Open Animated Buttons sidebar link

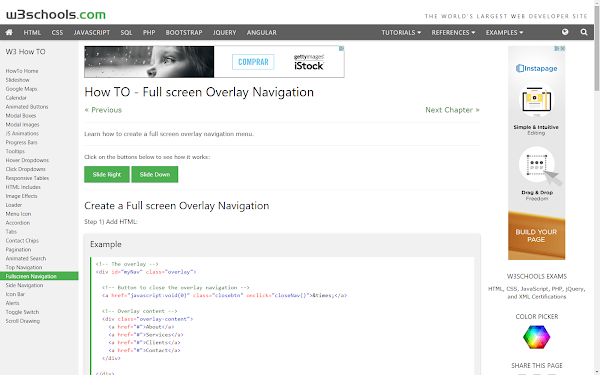[27, 107]
